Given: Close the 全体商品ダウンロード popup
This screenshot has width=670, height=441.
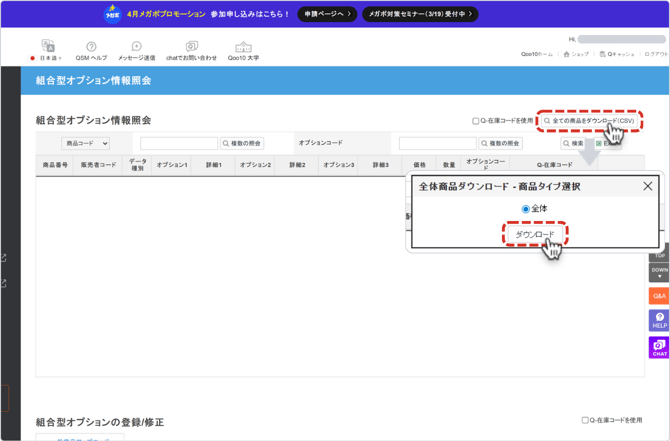Looking at the screenshot, I should pyautogui.click(x=647, y=186).
